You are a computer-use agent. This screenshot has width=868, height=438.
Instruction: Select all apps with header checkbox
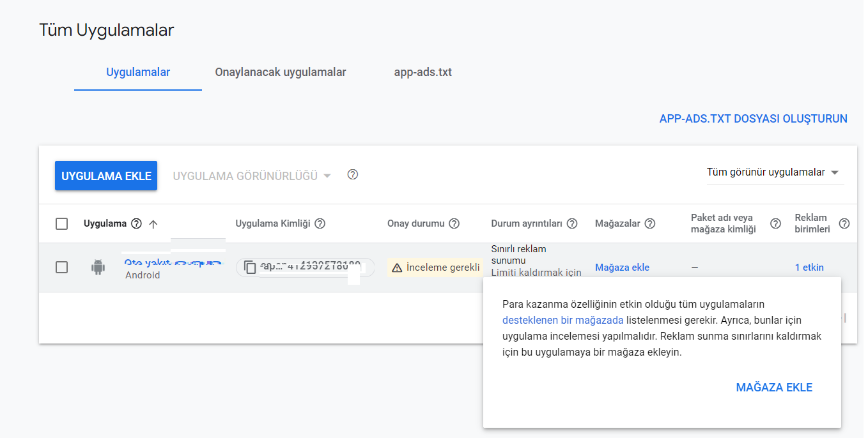62,223
